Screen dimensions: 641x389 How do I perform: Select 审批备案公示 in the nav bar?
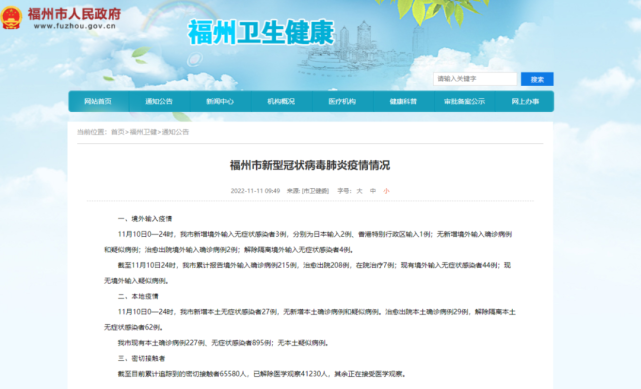[464, 101]
